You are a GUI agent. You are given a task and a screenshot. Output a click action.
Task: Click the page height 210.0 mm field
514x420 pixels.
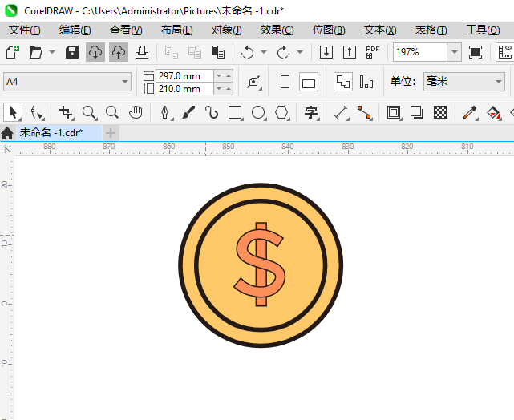tap(184, 89)
